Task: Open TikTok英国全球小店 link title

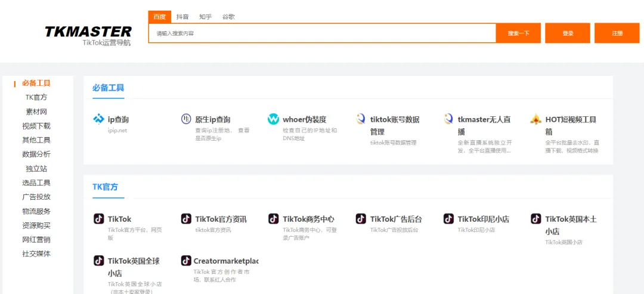Action: click(134, 267)
